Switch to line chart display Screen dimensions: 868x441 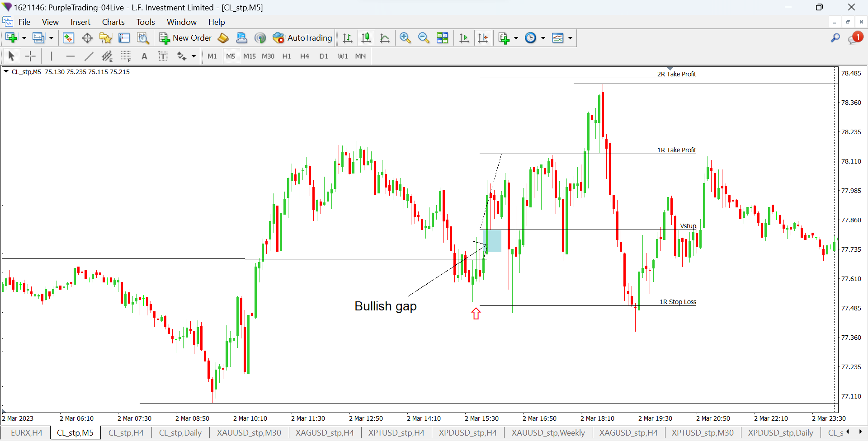[385, 38]
